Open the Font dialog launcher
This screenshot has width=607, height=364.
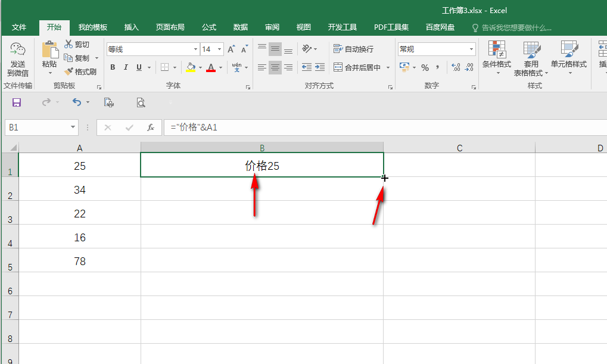click(248, 87)
